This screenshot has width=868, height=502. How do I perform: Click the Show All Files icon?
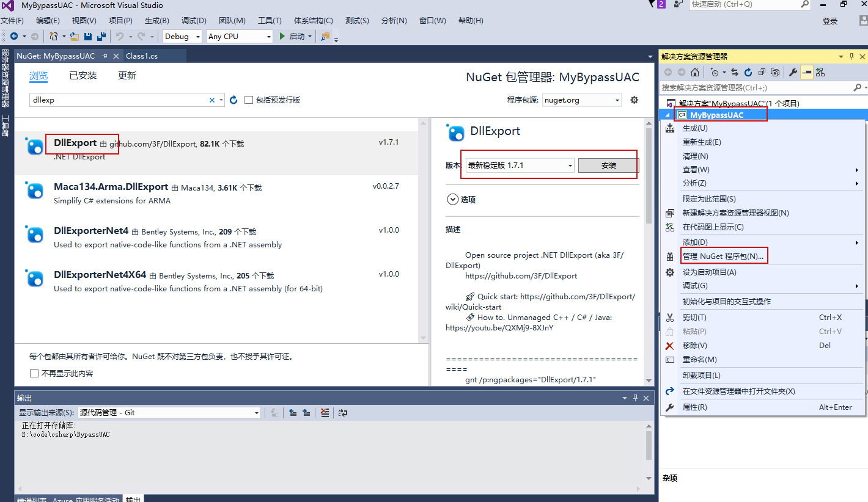click(775, 72)
